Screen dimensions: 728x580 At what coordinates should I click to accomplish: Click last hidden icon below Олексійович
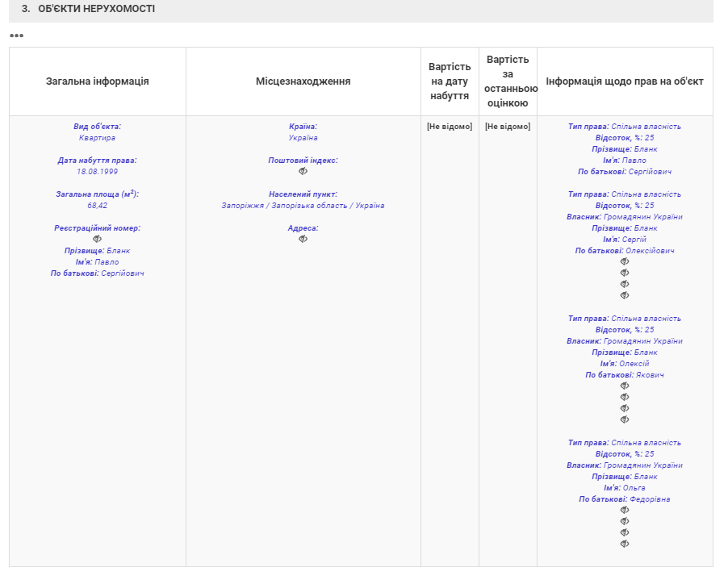coord(624,296)
